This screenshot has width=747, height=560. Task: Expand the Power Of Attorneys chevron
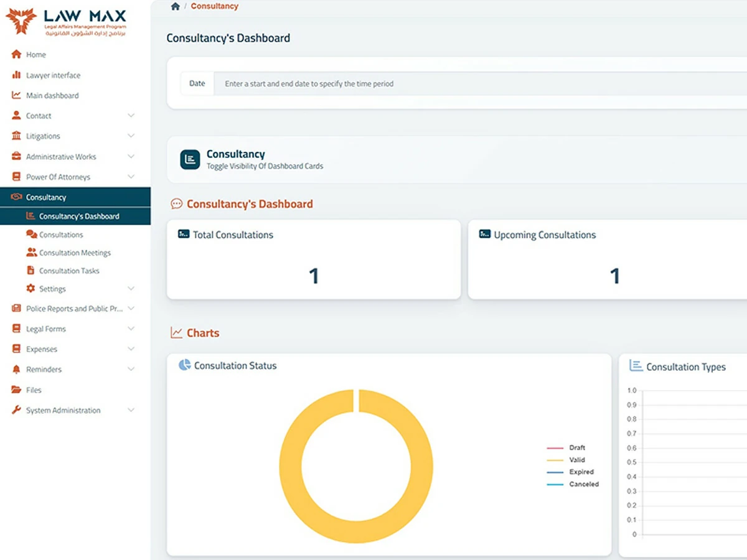point(131,177)
